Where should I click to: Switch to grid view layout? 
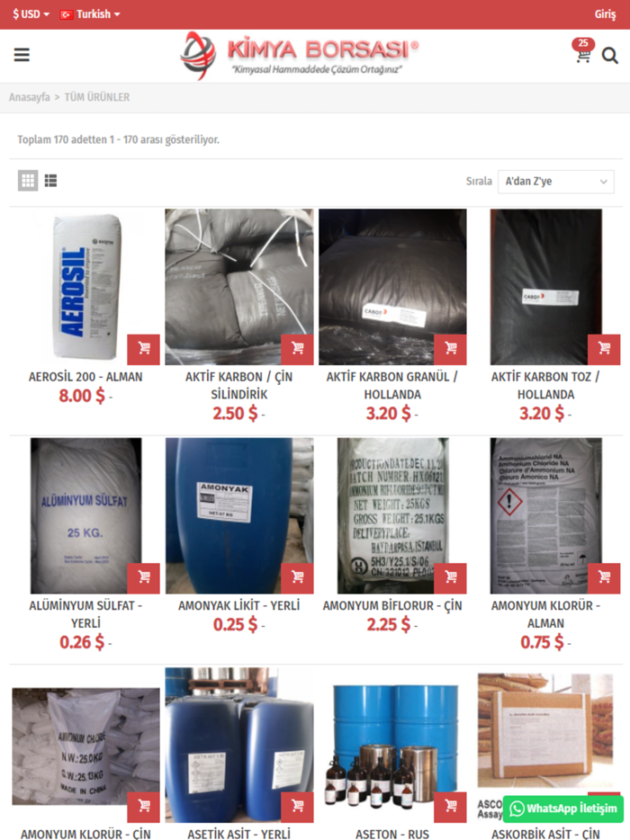28,181
